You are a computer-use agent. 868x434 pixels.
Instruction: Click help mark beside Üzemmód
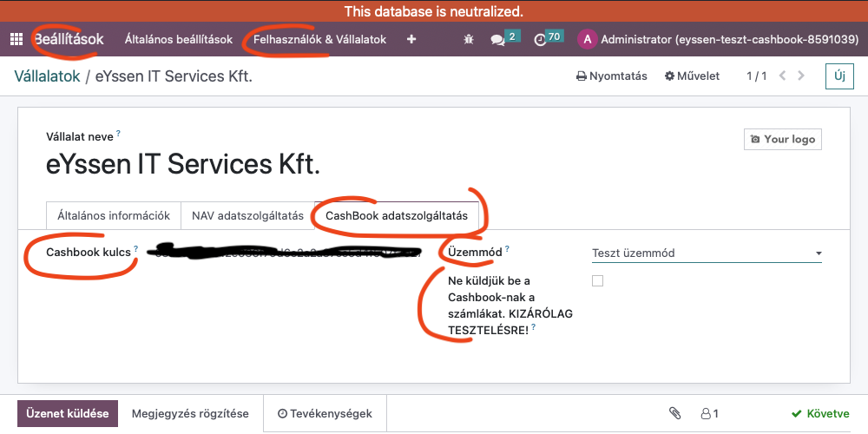pyautogui.click(x=507, y=249)
